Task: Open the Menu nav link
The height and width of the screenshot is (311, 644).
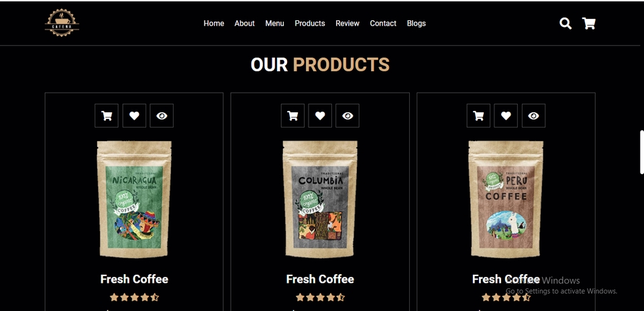Action: [274, 24]
